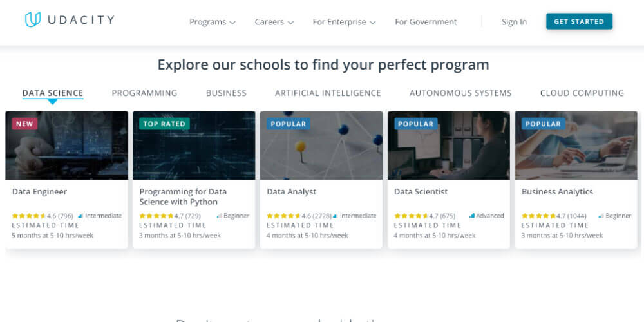Click the Intermediate level icon on Data Engineer
Image resolution: width=644 pixels, height=322 pixels.
pyautogui.click(x=80, y=216)
